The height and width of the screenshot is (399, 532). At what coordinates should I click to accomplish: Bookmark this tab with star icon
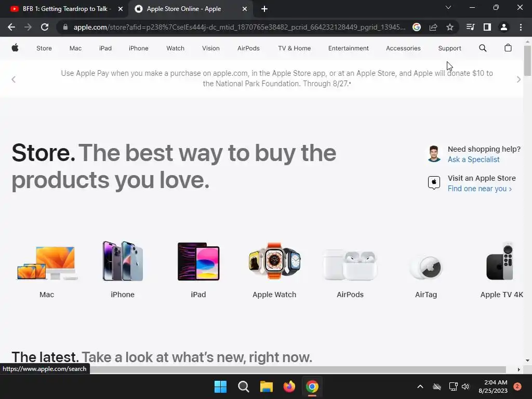[449, 27]
